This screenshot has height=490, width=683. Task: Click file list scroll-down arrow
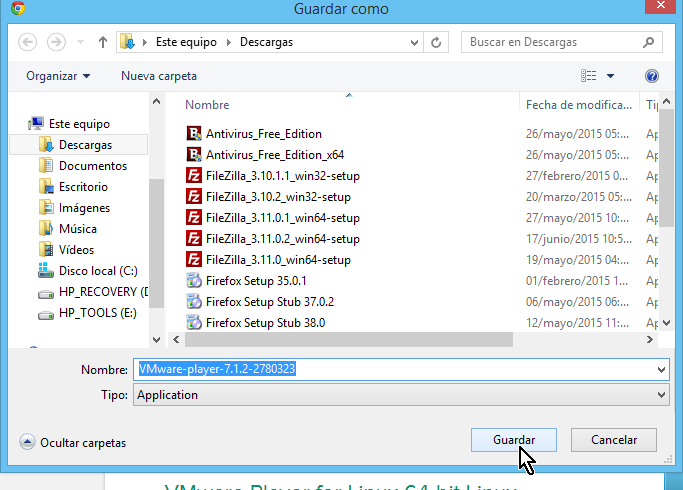pos(666,323)
